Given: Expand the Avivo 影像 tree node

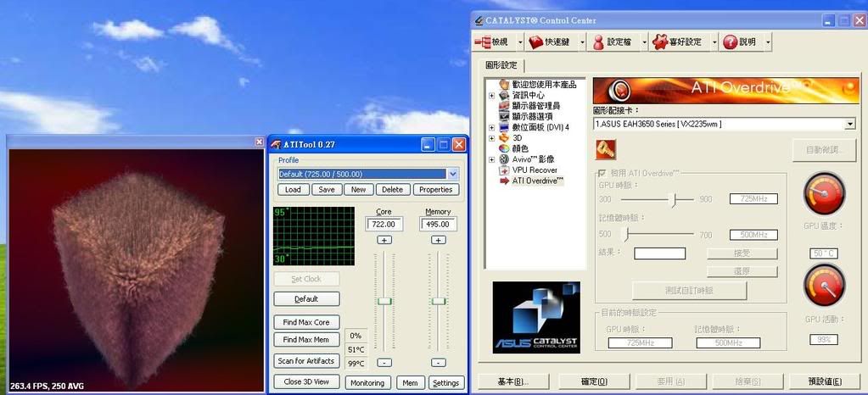Looking at the screenshot, I should 491,160.
